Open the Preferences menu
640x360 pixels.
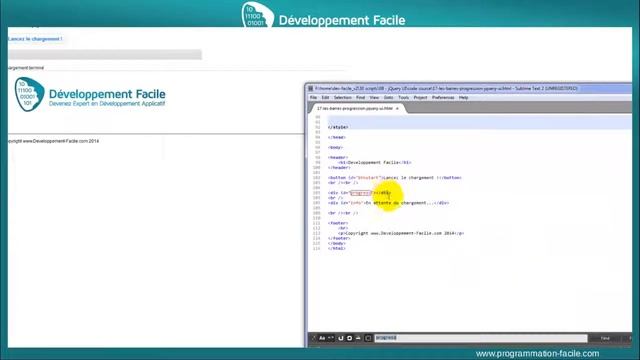pos(443,98)
